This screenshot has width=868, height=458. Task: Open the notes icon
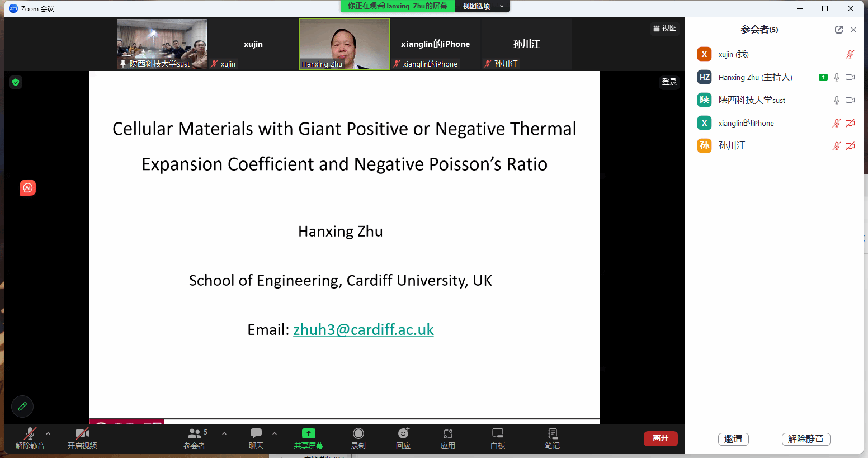pyautogui.click(x=553, y=434)
